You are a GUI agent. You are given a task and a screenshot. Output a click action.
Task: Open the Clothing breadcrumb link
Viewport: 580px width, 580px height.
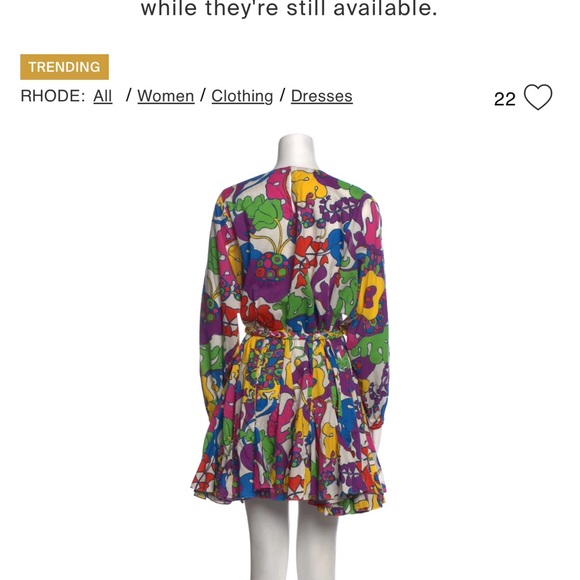point(242,96)
